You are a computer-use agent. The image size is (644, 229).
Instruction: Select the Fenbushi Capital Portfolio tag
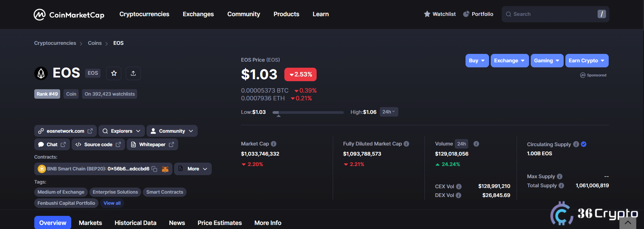pos(66,203)
